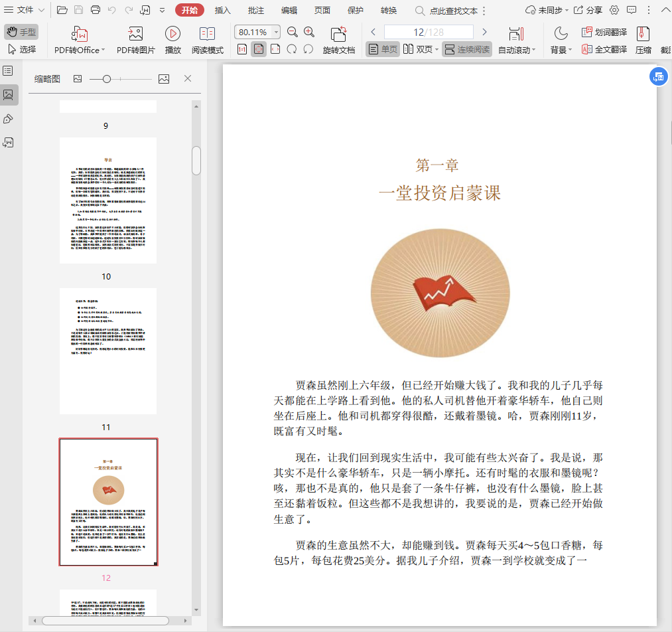672x632 pixels.
Task: Go to next page arrow
Action: tap(485, 32)
